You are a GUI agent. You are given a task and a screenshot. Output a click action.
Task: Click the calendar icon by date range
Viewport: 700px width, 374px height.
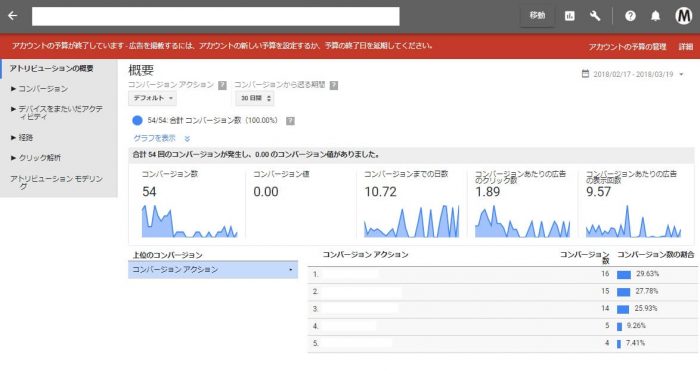click(585, 74)
